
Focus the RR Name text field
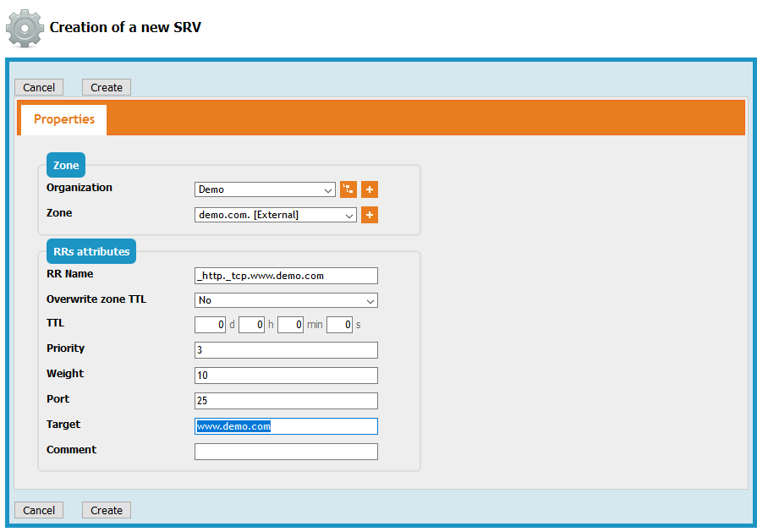tap(286, 276)
